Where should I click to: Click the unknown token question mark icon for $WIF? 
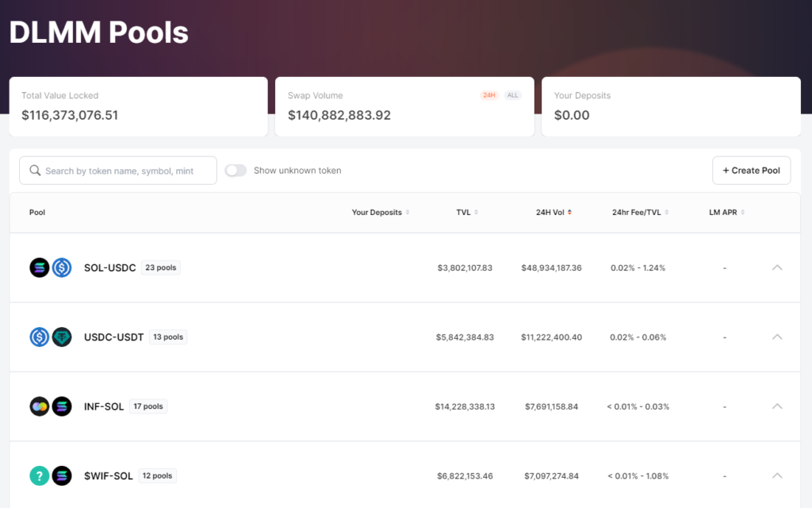40,476
